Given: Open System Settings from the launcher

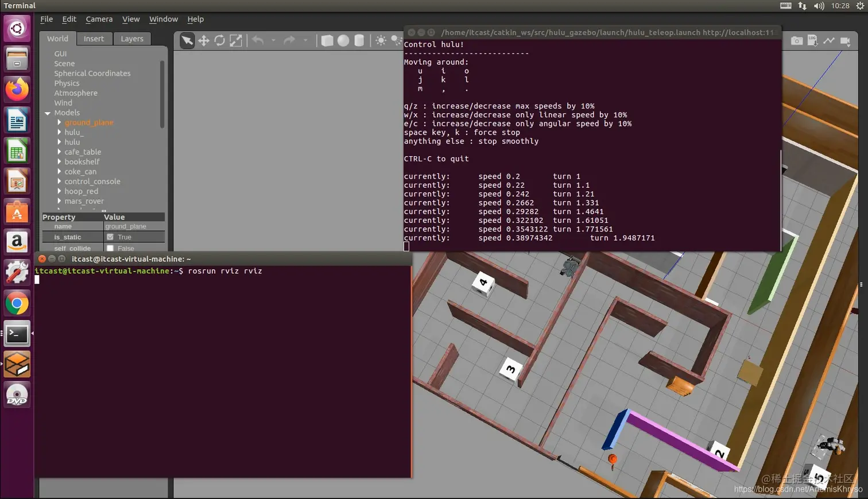Looking at the screenshot, I should click(17, 273).
